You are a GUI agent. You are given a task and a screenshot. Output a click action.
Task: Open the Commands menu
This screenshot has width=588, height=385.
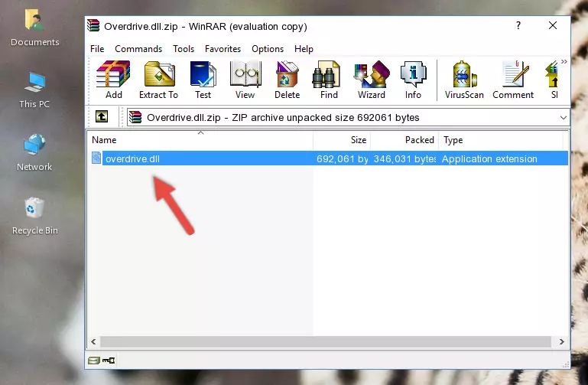[x=138, y=49]
